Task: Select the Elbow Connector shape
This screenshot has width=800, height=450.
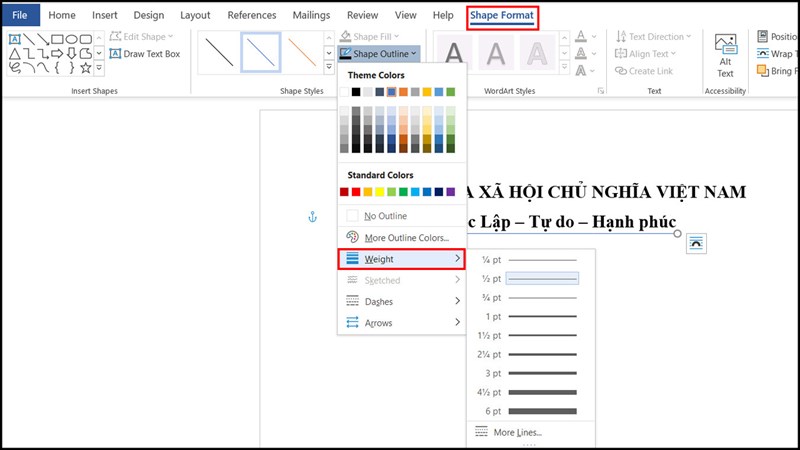Action: [29, 53]
